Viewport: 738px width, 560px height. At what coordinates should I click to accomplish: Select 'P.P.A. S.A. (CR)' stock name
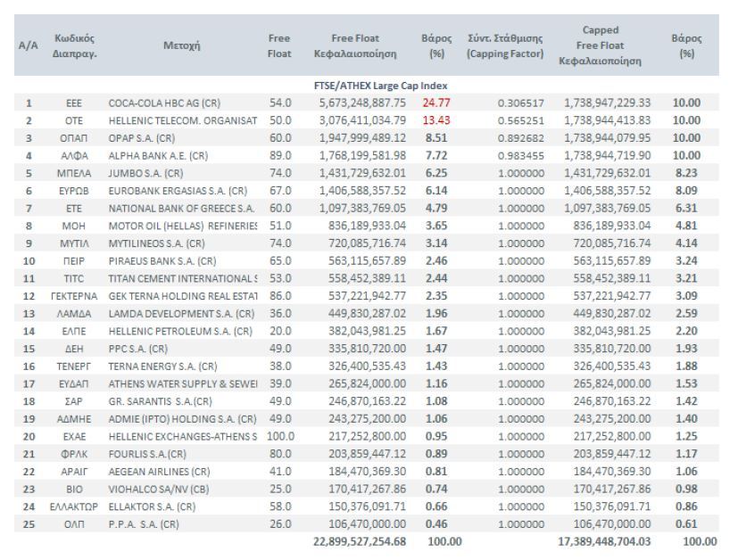point(144,524)
